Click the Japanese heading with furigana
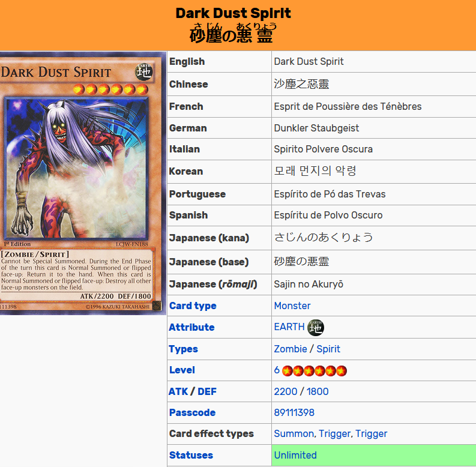 (232, 32)
